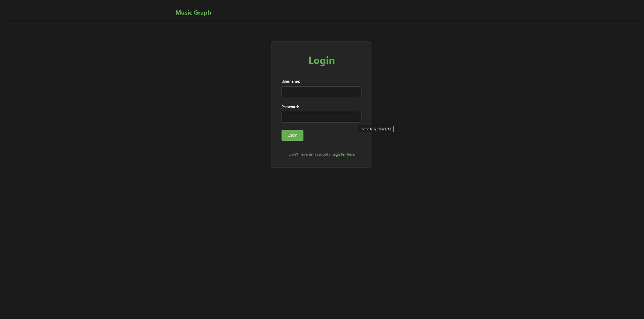Screen dimensions: 644x319
Task: Click the 'Don't have an account?' text
Action: click(309, 154)
